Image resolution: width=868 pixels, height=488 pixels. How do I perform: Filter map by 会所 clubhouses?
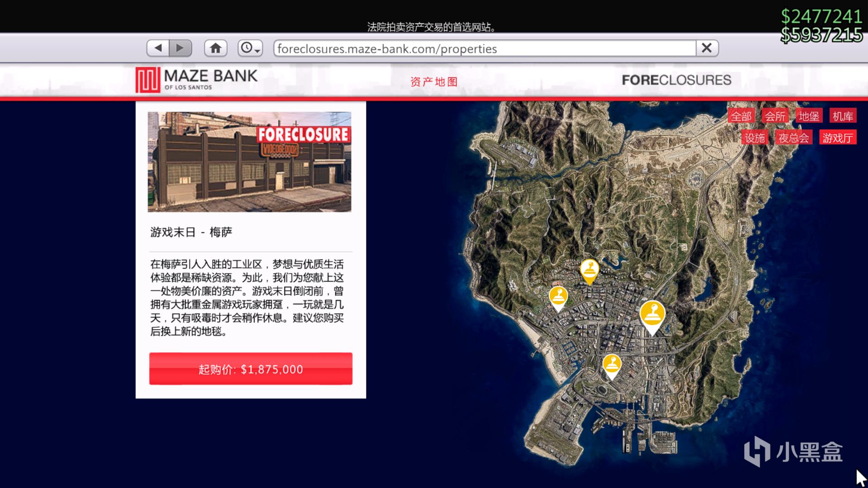[775, 116]
